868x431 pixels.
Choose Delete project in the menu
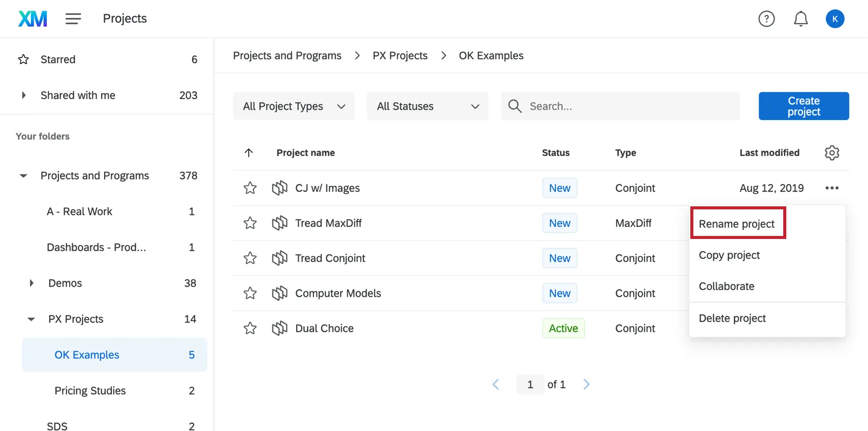click(x=732, y=318)
